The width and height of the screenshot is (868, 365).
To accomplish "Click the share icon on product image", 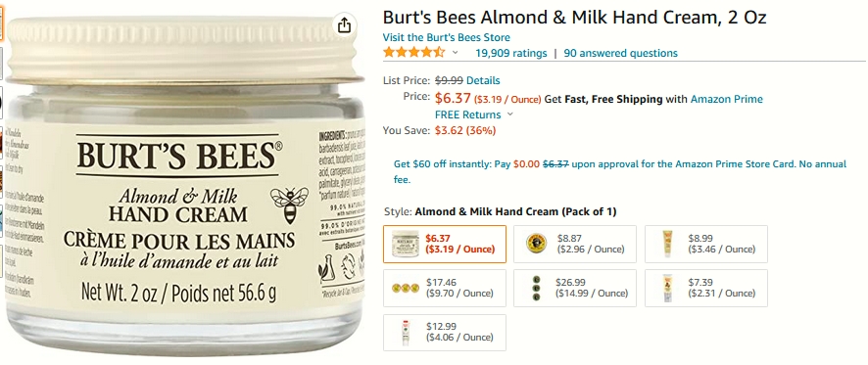I will tap(344, 25).
